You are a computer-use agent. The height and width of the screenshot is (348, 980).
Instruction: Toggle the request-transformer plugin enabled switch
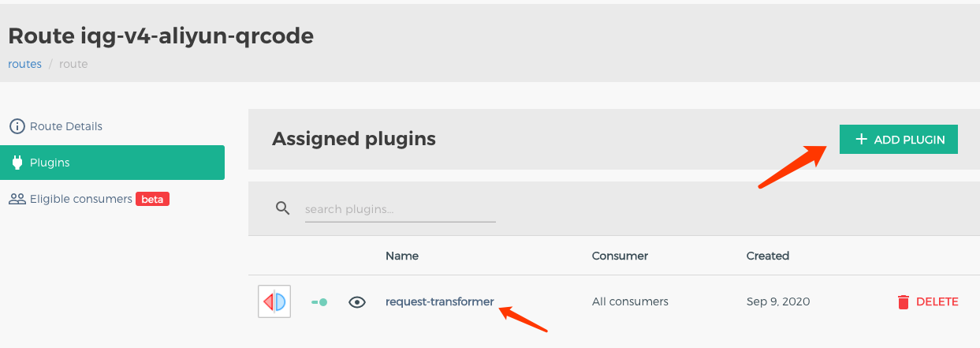click(x=319, y=301)
